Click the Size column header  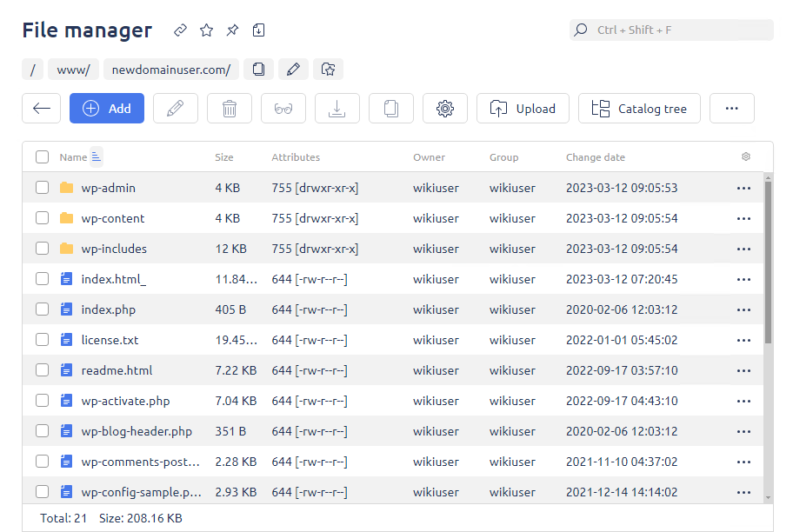point(224,157)
